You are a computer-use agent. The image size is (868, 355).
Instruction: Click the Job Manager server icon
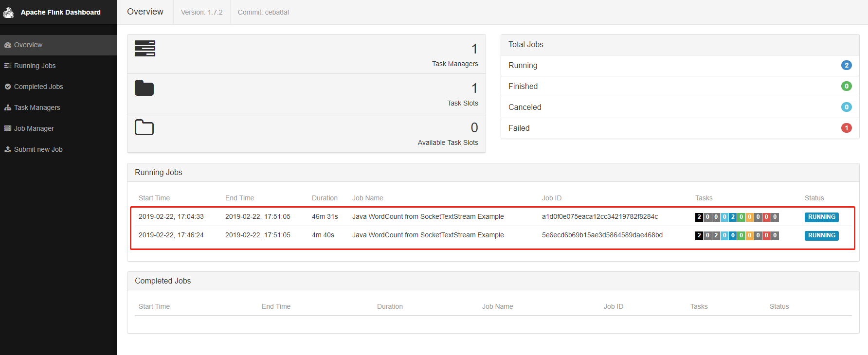tap(8, 128)
